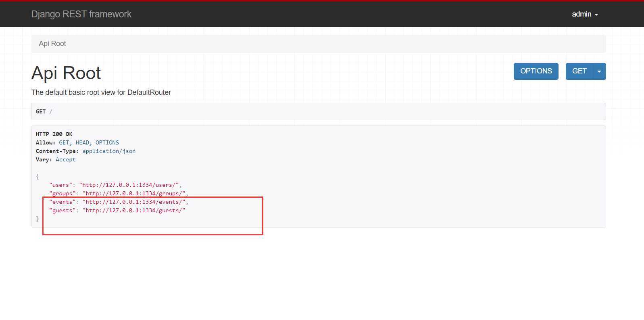Expand the GET format dropdown caret
Screen dimensions: 644x320
click(x=599, y=71)
